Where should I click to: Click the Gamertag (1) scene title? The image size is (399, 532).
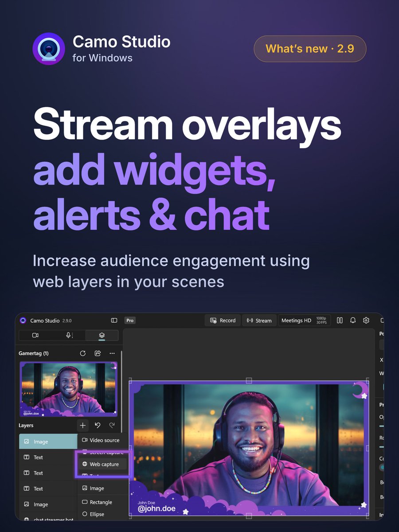(34, 353)
